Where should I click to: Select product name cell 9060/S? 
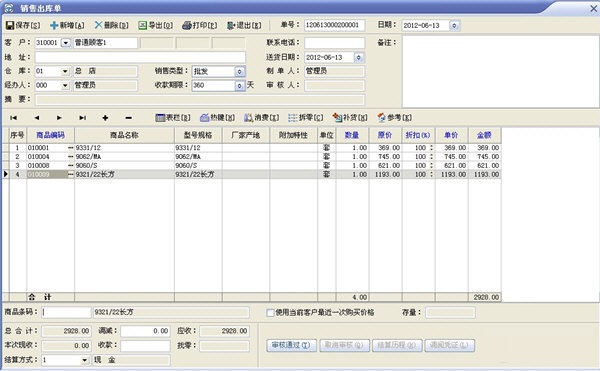click(124, 165)
